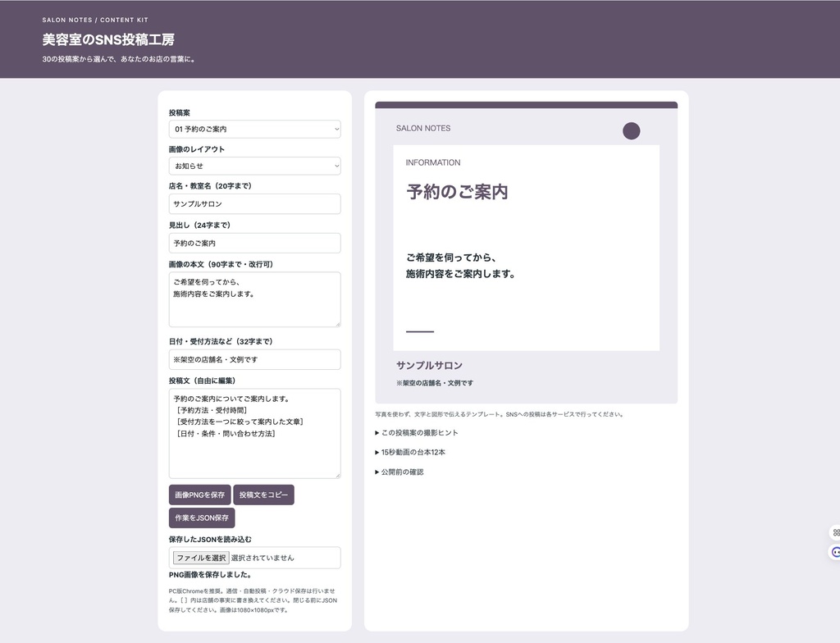Click the PNG画像を保存しました。 status message
840x643 pixels.
pos(210,575)
